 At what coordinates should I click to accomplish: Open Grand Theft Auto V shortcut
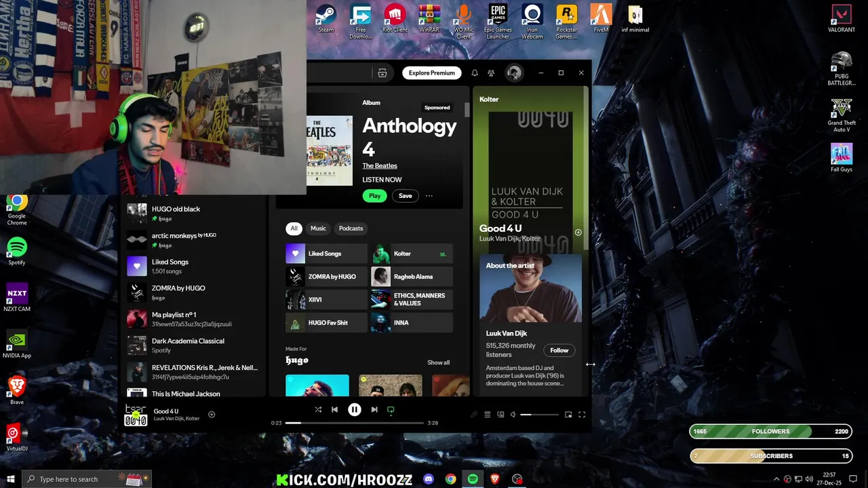click(x=842, y=115)
